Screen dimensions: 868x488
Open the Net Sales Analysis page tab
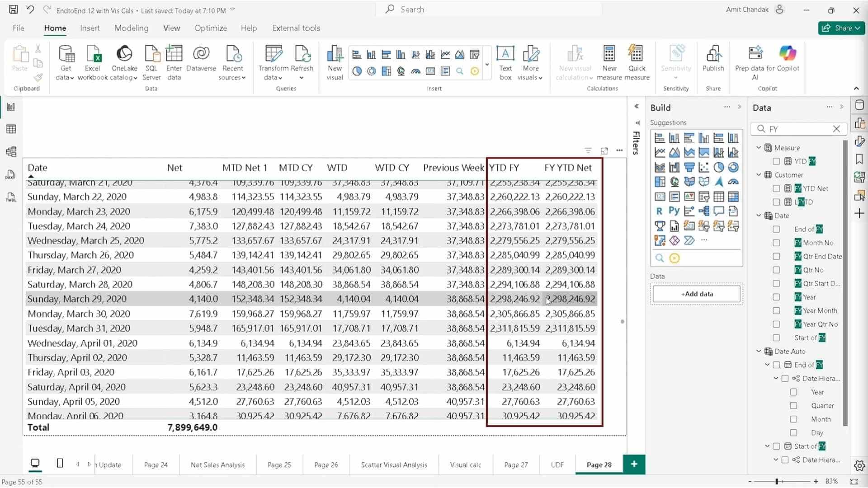tap(217, 465)
